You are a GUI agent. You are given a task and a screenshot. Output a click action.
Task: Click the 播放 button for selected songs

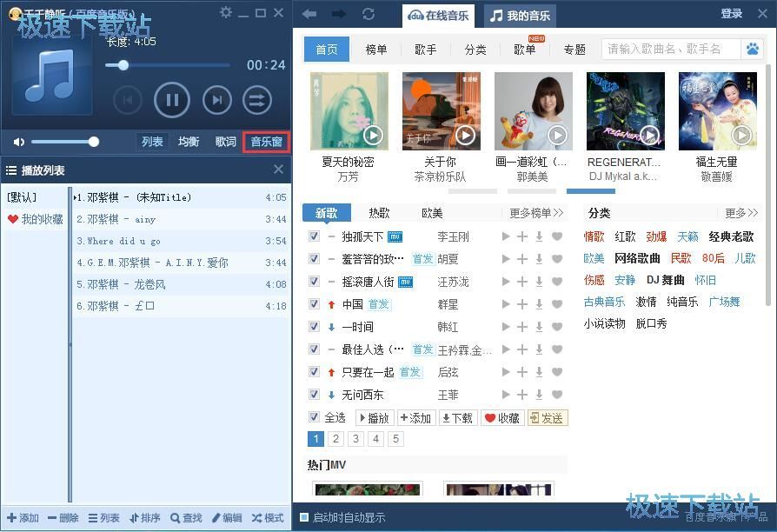[x=375, y=418]
